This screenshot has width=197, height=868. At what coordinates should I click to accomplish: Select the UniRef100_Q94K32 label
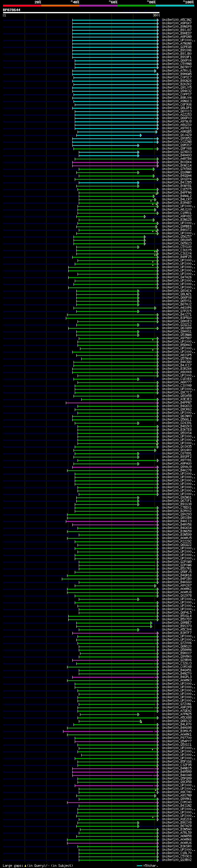pyautogui.click(x=177, y=91)
